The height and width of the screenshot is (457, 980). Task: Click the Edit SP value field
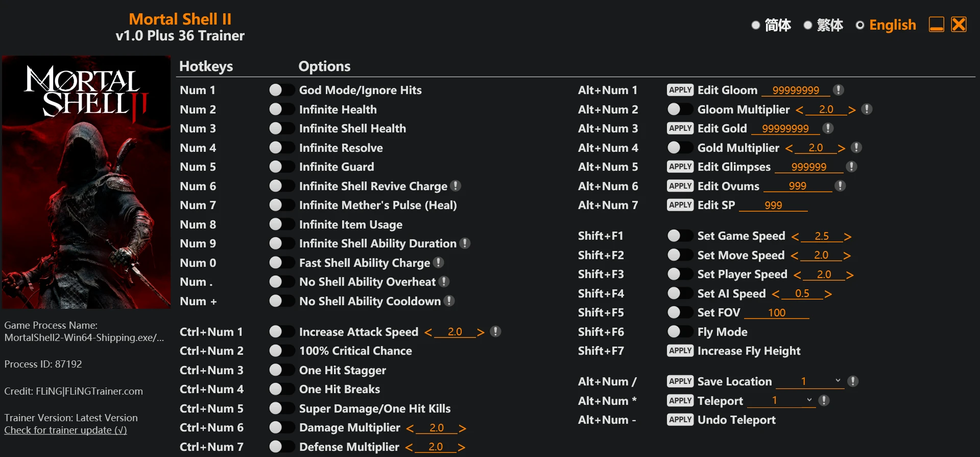point(773,205)
